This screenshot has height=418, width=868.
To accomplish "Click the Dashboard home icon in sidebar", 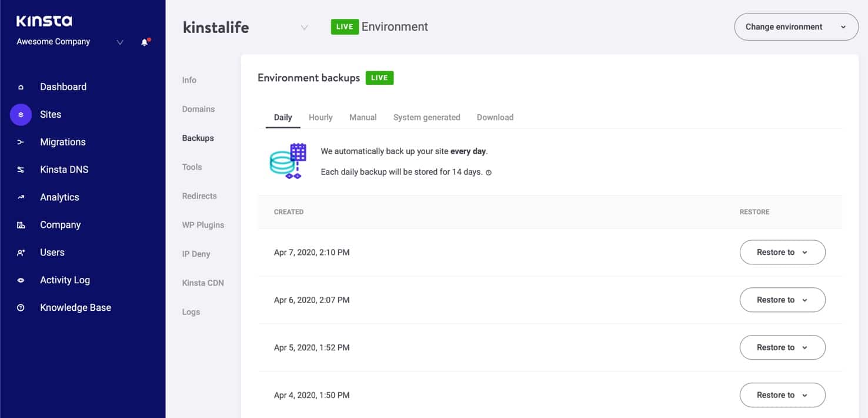I will [x=21, y=87].
